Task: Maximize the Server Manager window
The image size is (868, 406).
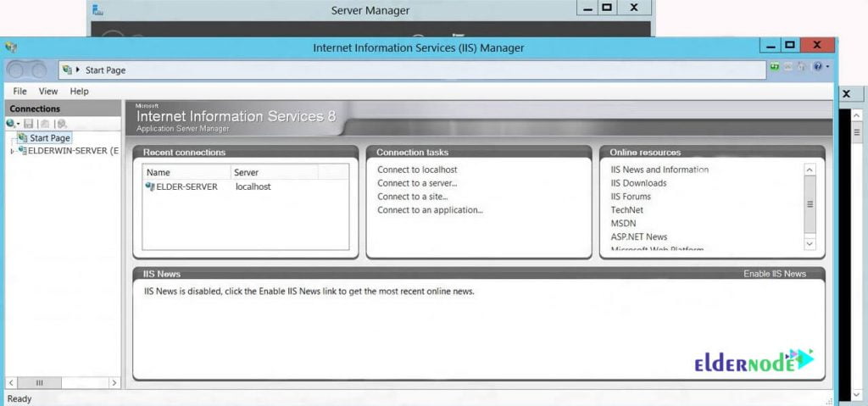Action: pyautogui.click(x=607, y=8)
